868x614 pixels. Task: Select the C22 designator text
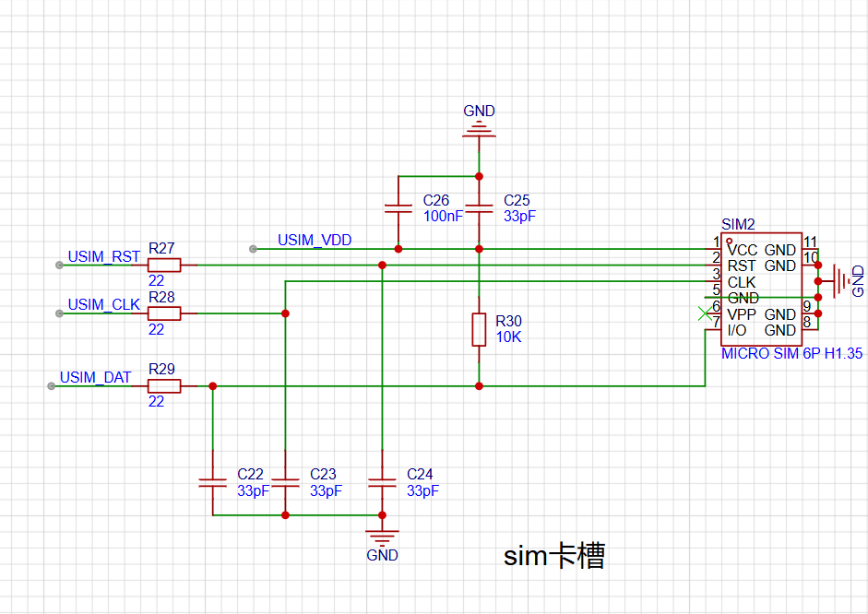point(250,474)
